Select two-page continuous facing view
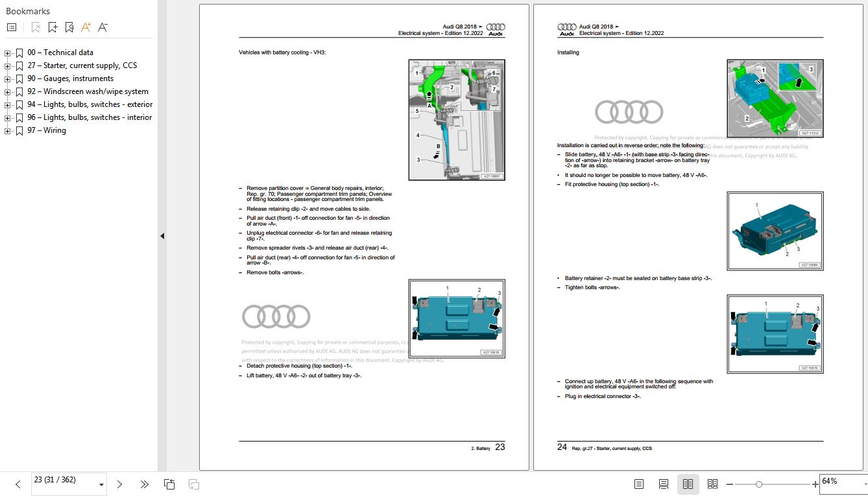This screenshot has height=496, width=868. click(x=712, y=484)
